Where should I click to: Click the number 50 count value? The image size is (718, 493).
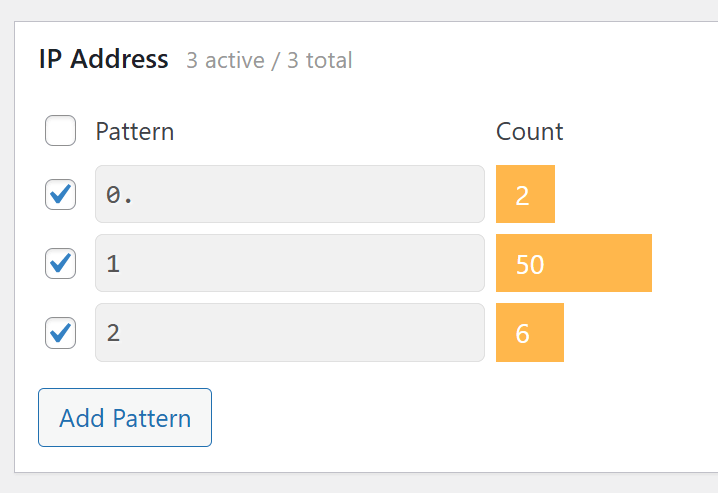pyautogui.click(x=530, y=265)
